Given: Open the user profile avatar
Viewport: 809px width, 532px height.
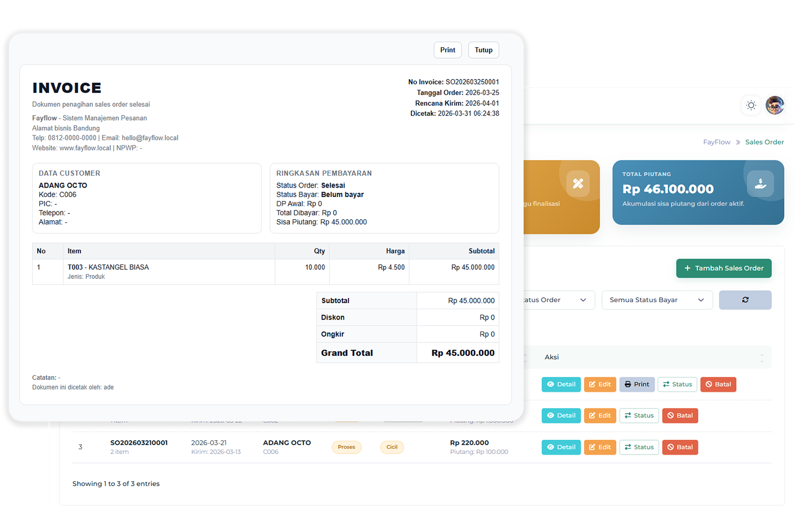Looking at the screenshot, I should pos(775,105).
